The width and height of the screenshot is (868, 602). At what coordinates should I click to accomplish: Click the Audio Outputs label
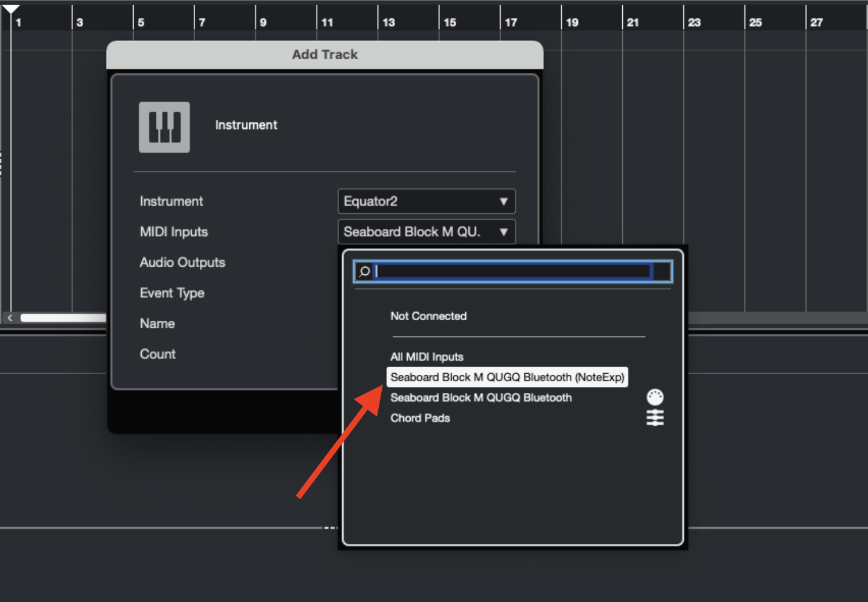pos(182,263)
